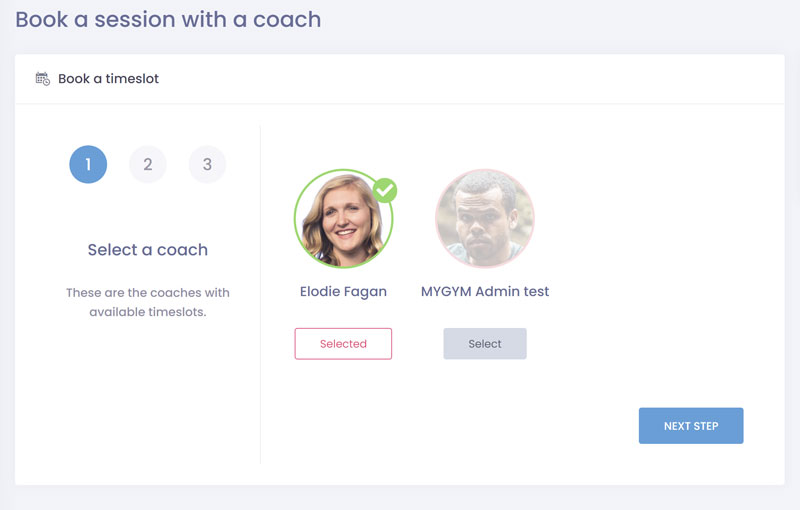Click the "Select a coach" step title
Viewport: 800px width, 510px height.
point(148,250)
